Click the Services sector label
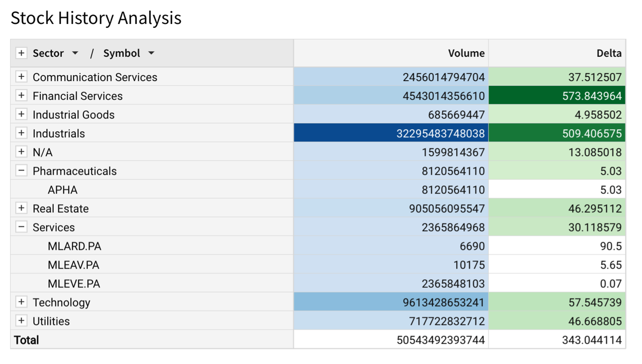Image resolution: width=642 pixels, height=364 pixels. pyautogui.click(x=54, y=227)
